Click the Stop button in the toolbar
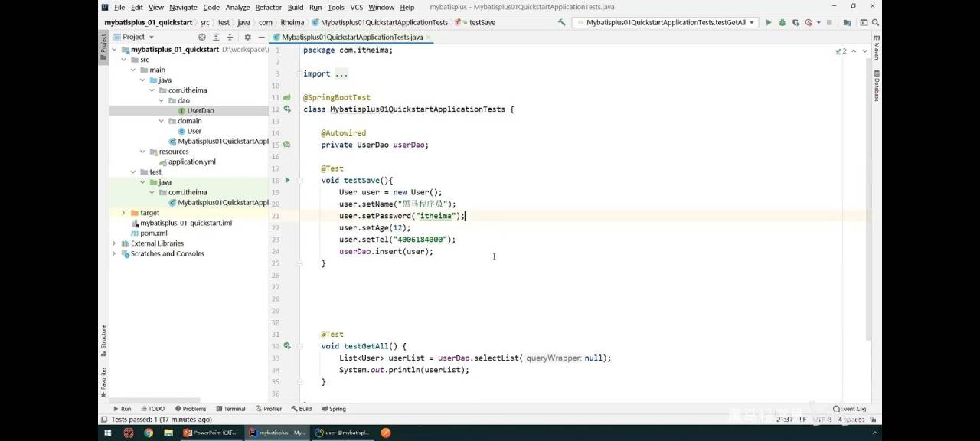This screenshot has height=441, width=980. pyautogui.click(x=829, y=23)
